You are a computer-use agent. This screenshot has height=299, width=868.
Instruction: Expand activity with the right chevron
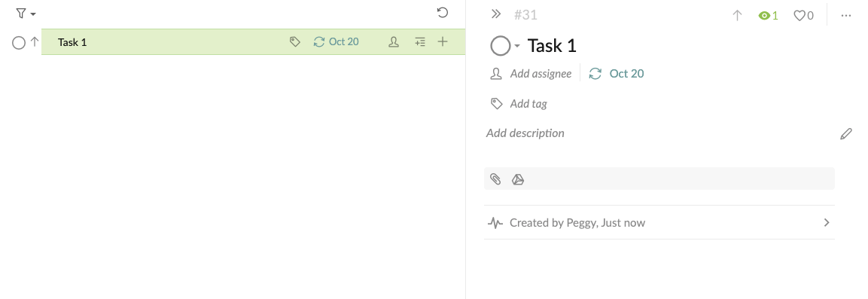(827, 223)
